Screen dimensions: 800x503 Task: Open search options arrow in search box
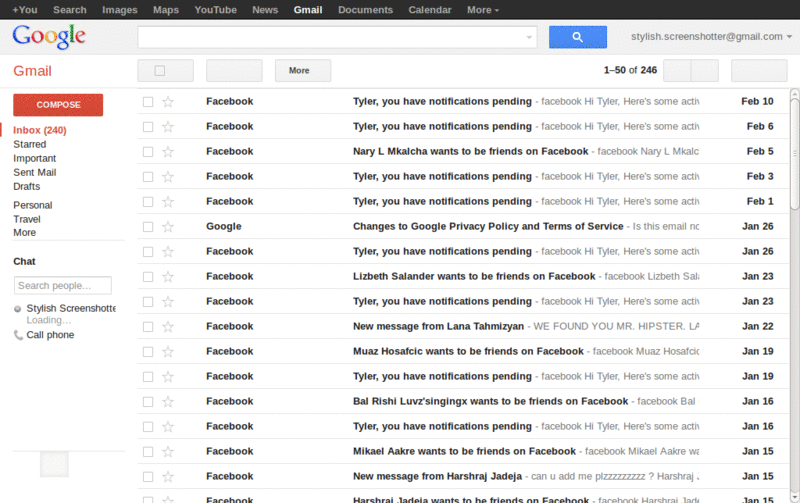tap(529, 37)
